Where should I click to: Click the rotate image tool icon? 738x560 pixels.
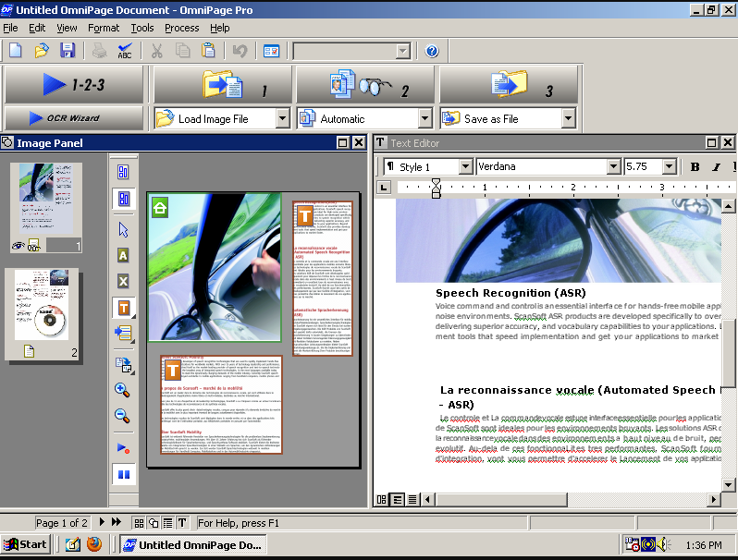coord(124,364)
